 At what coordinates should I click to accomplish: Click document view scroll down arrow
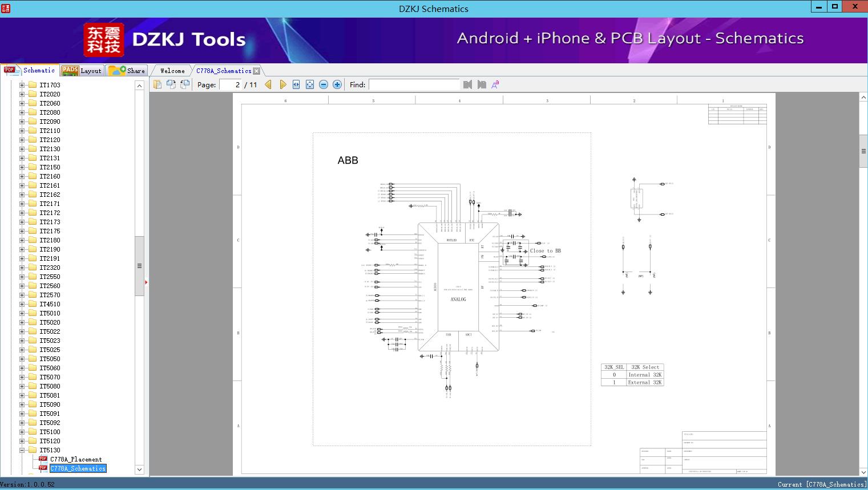pyautogui.click(x=863, y=472)
